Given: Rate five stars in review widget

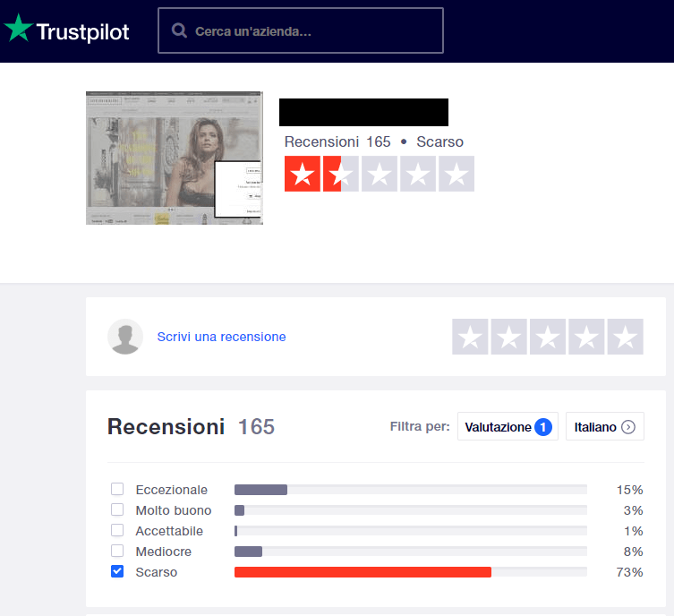Looking at the screenshot, I should [625, 337].
